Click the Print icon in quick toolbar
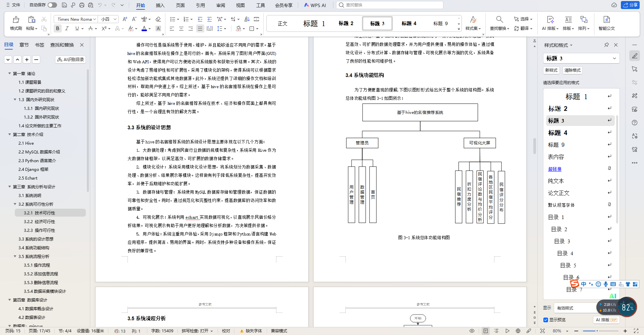The image size is (644, 335). click(82, 5)
